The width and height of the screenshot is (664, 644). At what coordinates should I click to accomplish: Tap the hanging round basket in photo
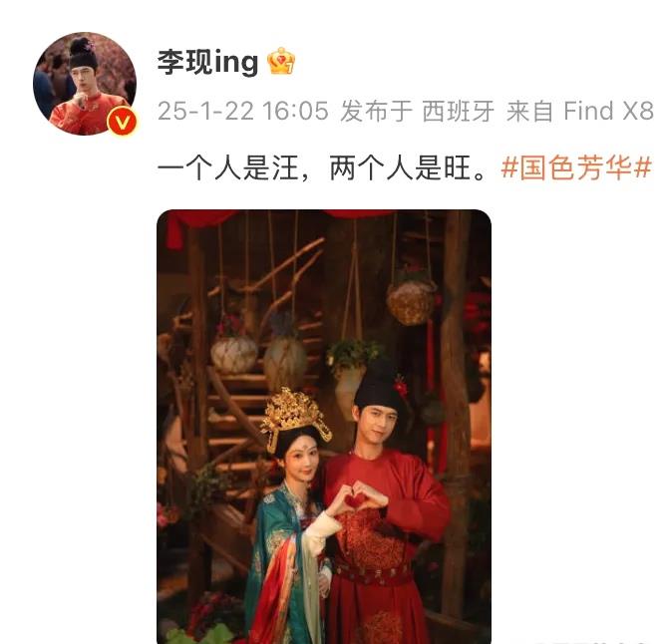pos(411,301)
